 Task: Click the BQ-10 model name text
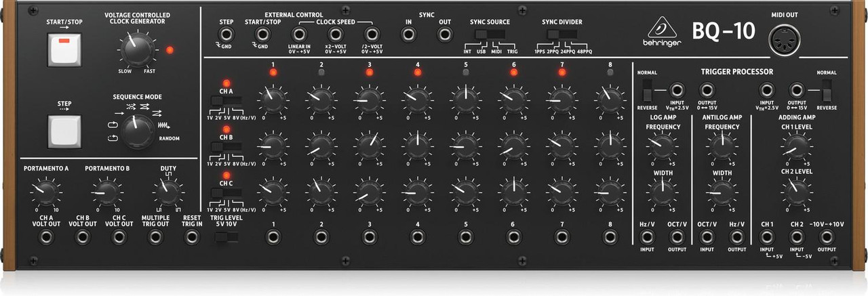coord(724,31)
